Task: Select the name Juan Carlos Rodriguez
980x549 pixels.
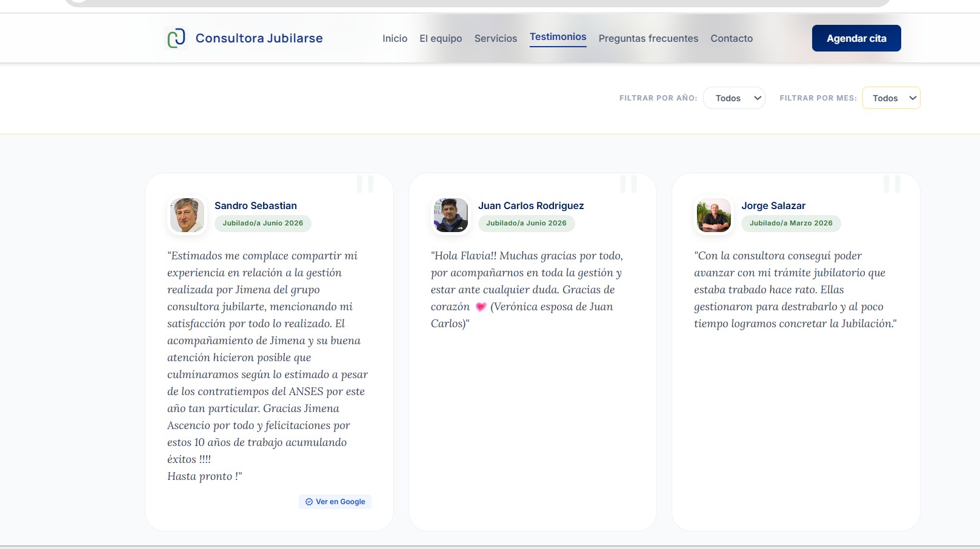Action: [531, 206]
